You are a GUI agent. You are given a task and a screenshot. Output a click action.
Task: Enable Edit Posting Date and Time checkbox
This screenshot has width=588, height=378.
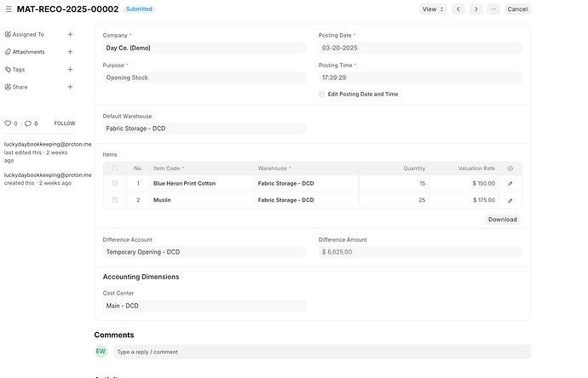[322, 94]
